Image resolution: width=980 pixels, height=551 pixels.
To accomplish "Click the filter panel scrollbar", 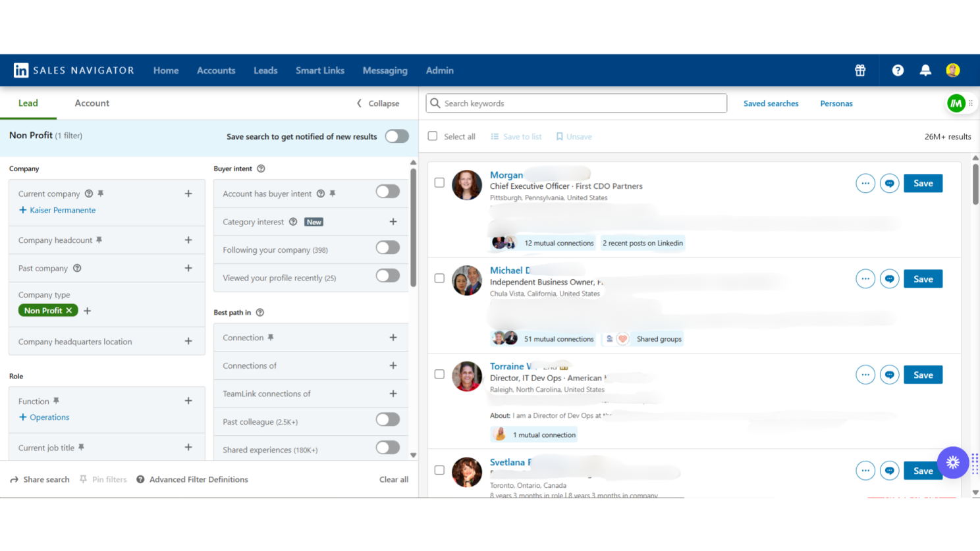I will point(413,228).
